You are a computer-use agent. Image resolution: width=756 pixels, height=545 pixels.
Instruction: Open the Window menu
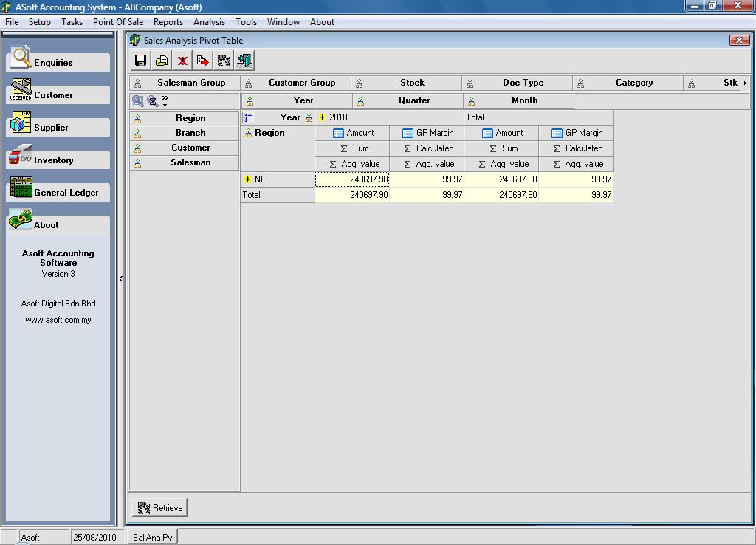click(x=283, y=22)
